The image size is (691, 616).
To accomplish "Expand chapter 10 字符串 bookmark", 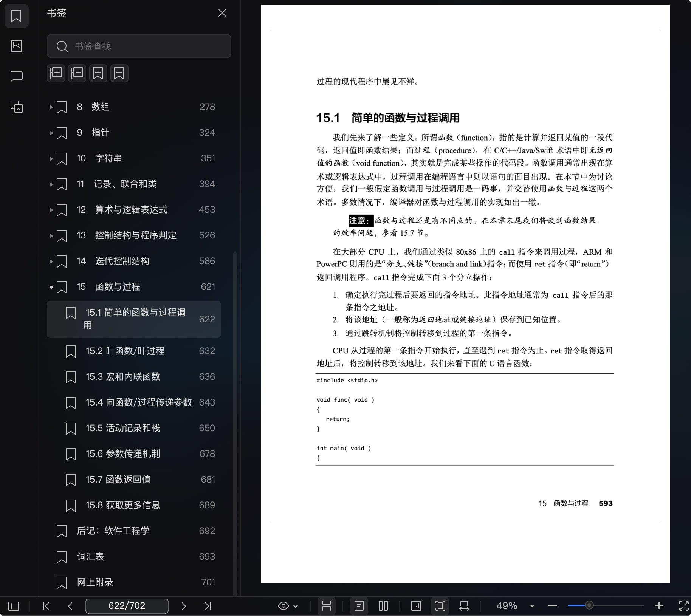I will click(51, 158).
